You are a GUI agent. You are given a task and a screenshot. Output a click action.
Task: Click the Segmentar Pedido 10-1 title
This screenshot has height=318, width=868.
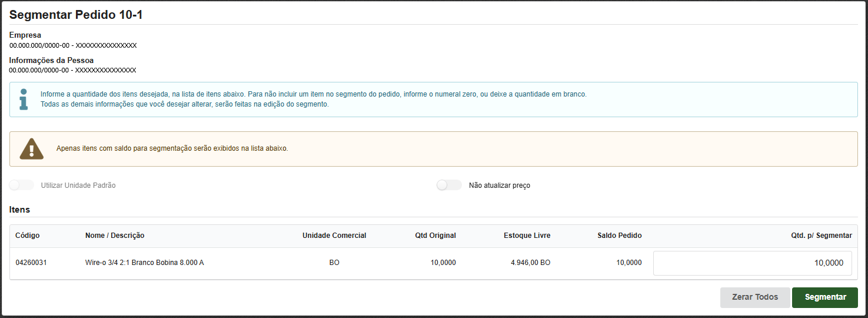pyautogui.click(x=76, y=15)
